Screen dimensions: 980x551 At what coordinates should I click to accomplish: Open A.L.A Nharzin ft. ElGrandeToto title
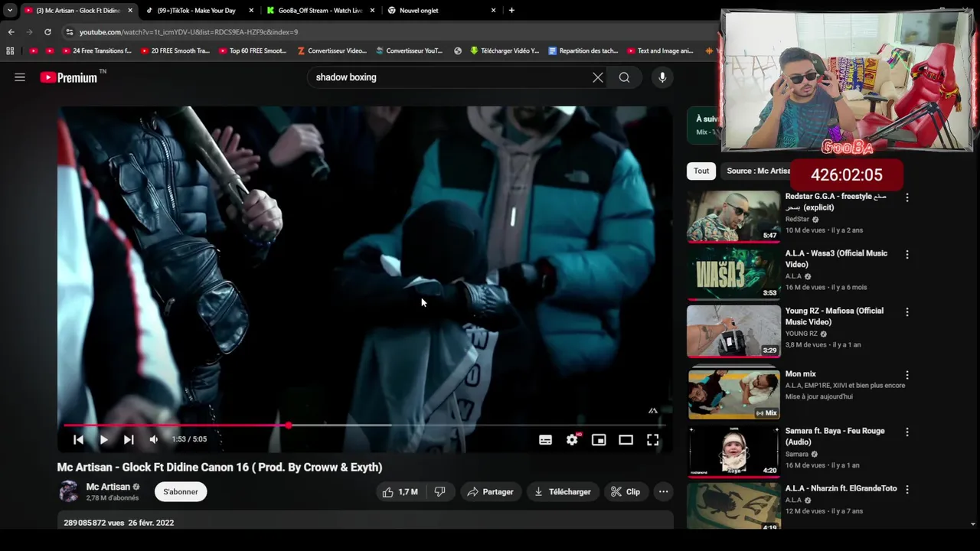(x=841, y=488)
